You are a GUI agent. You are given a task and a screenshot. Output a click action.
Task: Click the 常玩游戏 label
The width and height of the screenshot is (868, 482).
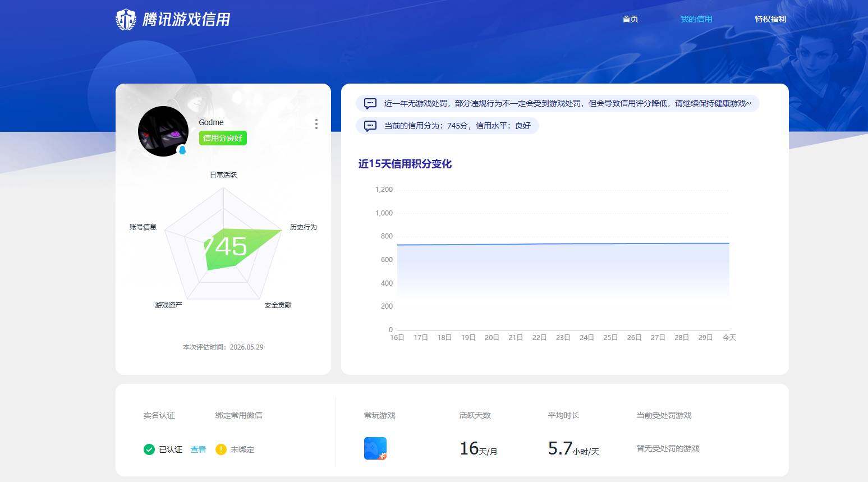point(380,415)
